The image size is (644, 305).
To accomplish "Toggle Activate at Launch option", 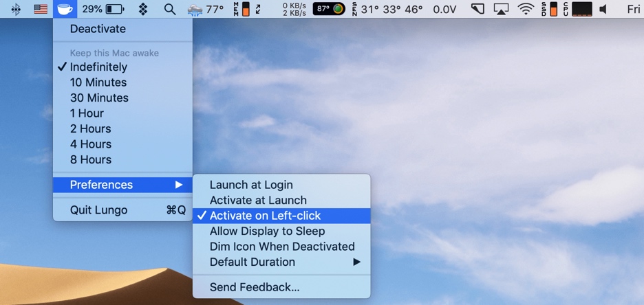I will pos(281,201).
